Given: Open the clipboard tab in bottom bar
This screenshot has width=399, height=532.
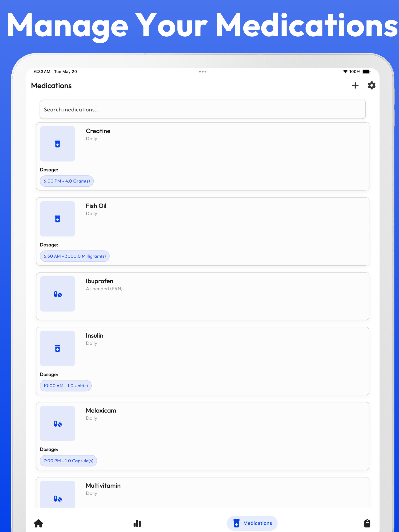Looking at the screenshot, I should tap(367, 523).
